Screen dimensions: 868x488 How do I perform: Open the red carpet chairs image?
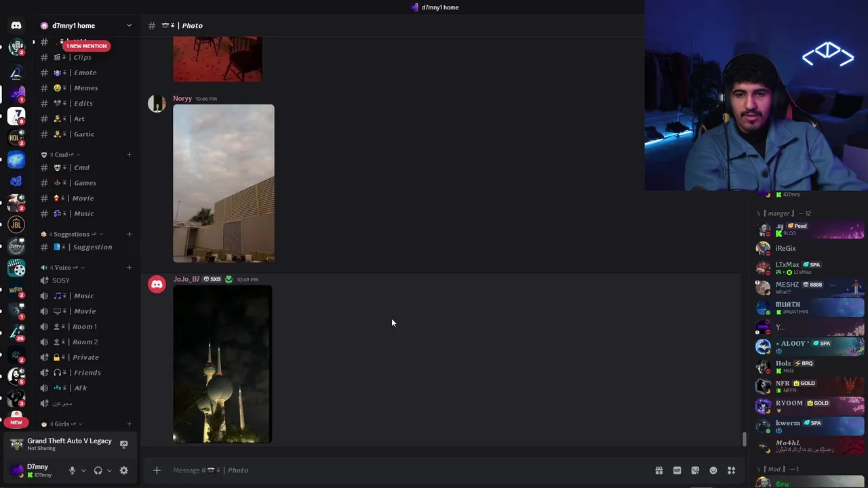click(218, 60)
